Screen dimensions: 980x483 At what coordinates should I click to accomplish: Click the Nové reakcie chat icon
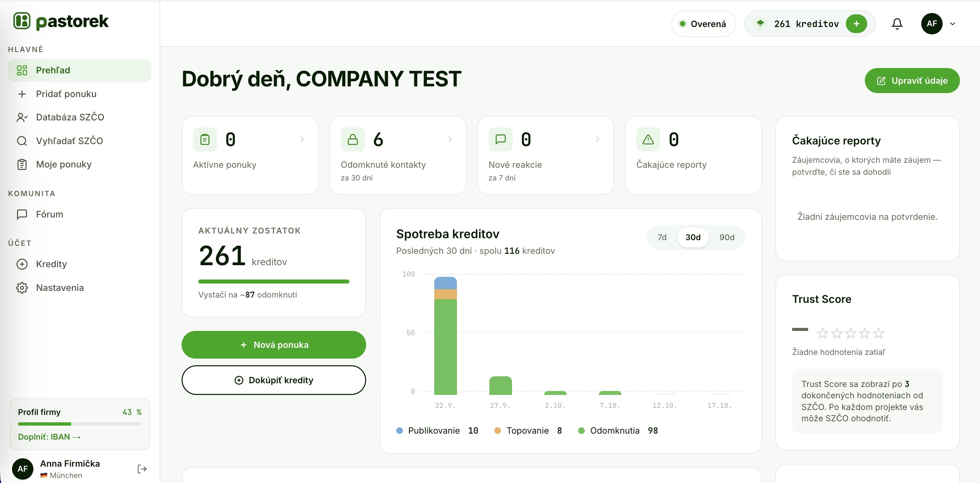click(500, 139)
